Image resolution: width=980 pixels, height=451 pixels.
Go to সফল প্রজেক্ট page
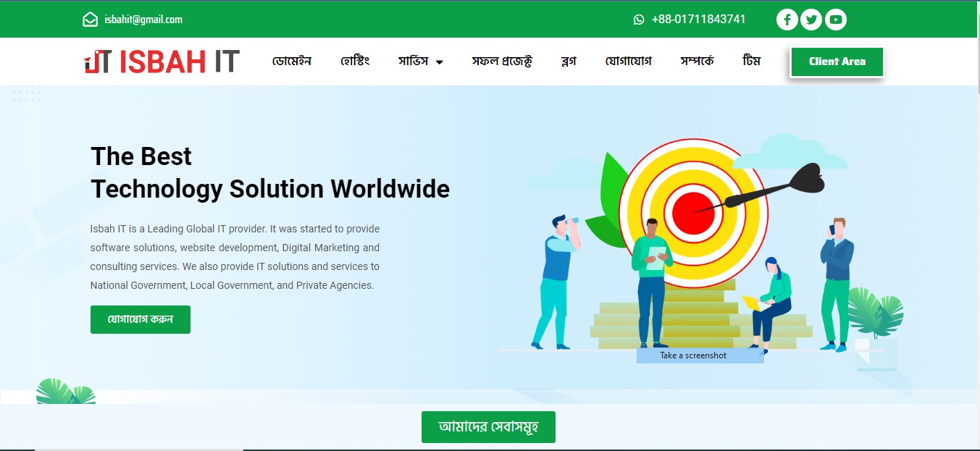[502, 62]
